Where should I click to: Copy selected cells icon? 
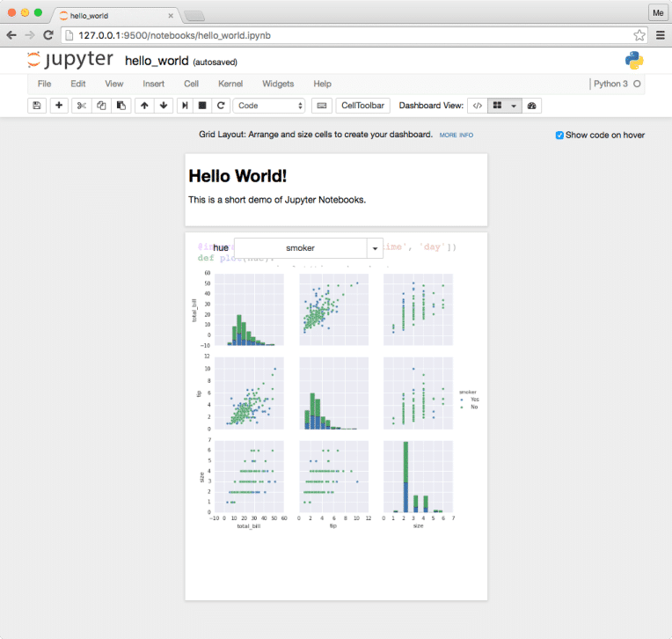(x=101, y=106)
